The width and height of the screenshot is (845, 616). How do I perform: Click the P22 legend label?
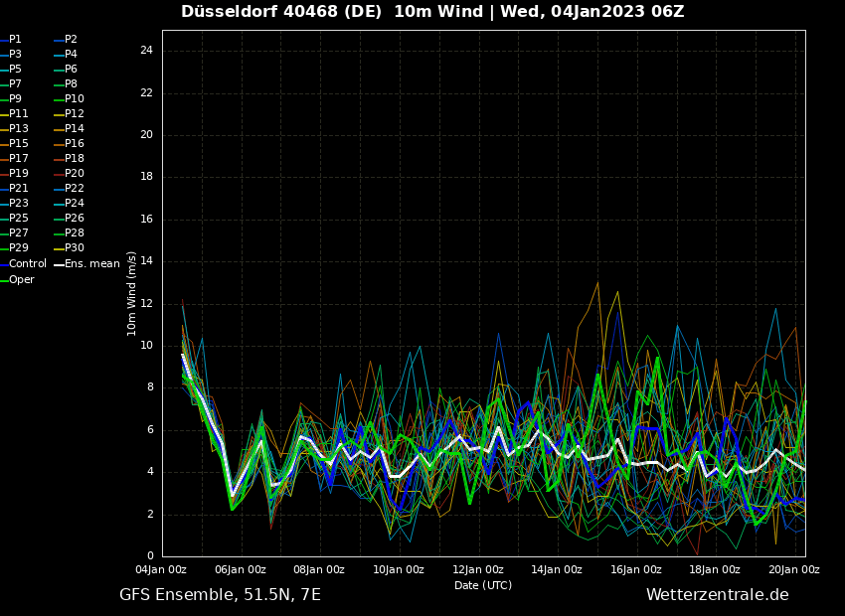click(x=74, y=189)
